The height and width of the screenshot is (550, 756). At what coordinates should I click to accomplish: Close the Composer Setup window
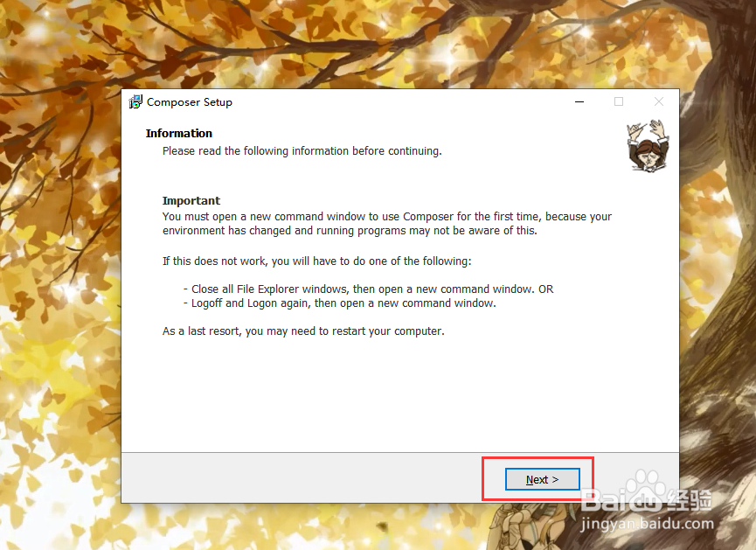pos(659,101)
